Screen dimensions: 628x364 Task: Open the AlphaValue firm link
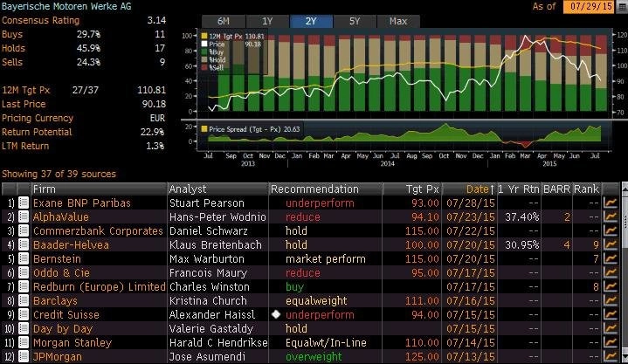(61, 217)
